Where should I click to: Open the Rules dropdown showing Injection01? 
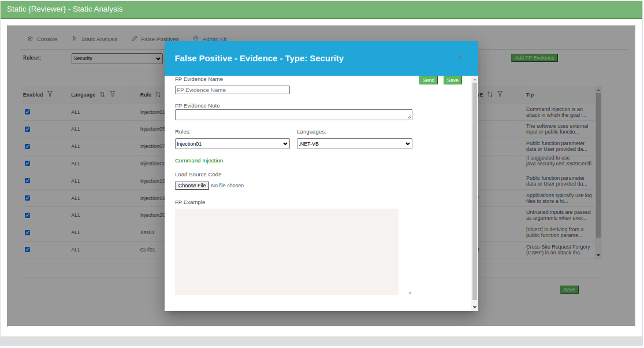pyautogui.click(x=232, y=143)
